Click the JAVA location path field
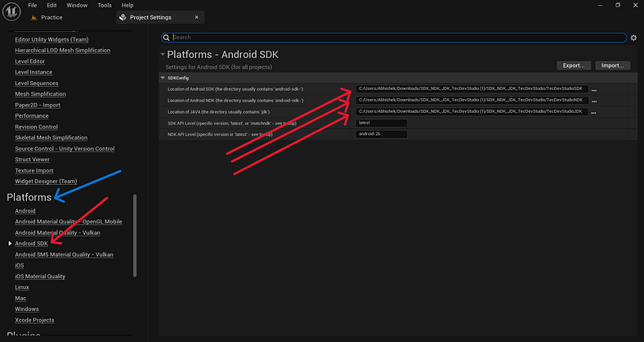Viewport: 644px width, 342px height. [472, 112]
